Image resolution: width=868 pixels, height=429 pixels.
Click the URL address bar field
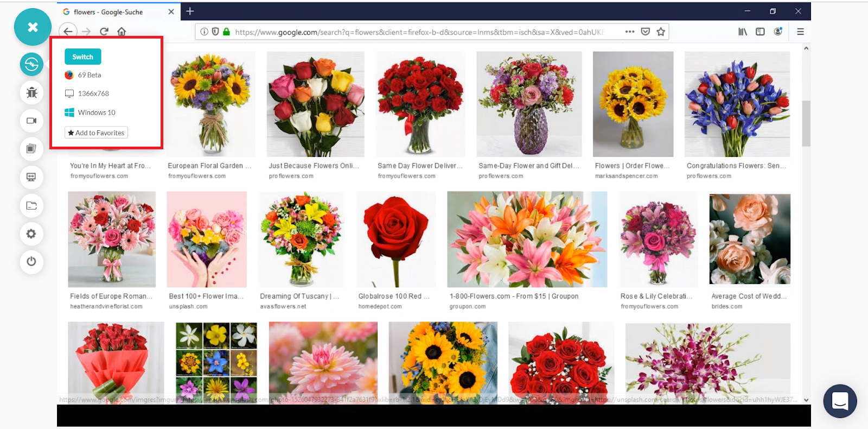tap(418, 32)
